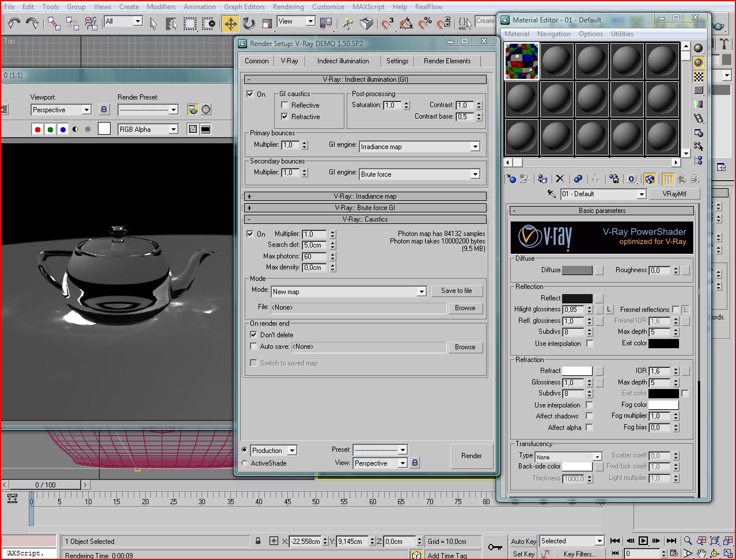Click the Diffuse color swatch
Image resolution: width=736 pixels, height=560 pixels.
[576, 271]
